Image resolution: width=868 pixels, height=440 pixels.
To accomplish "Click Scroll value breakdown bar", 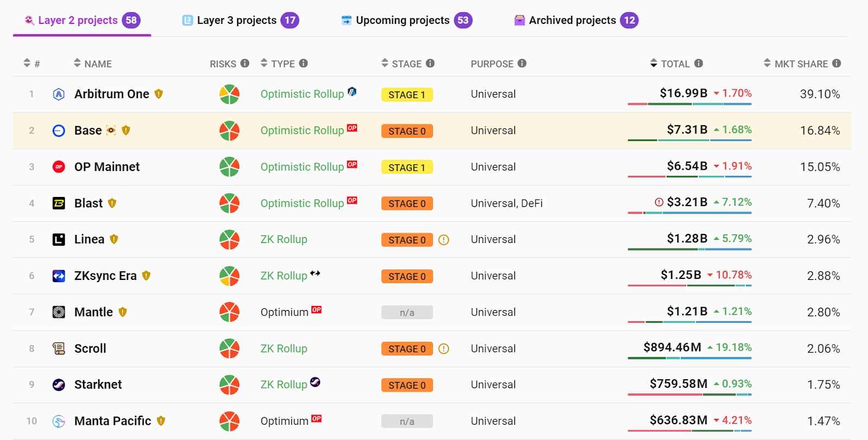I will point(690,358).
